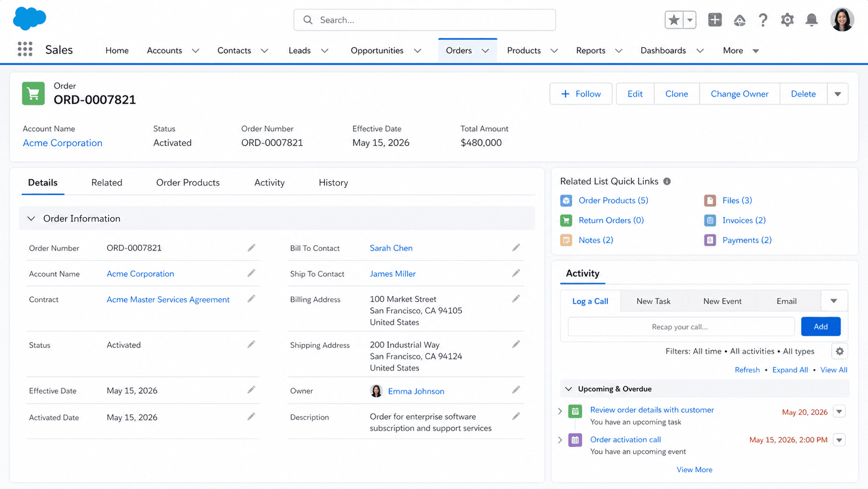The height and width of the screenshot is (489, 868).
Task: Open the Opportunities tab dropdown chevron
Action: (417, 50)
